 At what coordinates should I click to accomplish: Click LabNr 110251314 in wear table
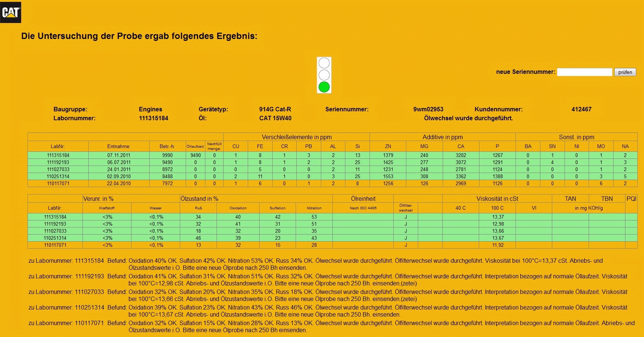click(x=58, y=176)
